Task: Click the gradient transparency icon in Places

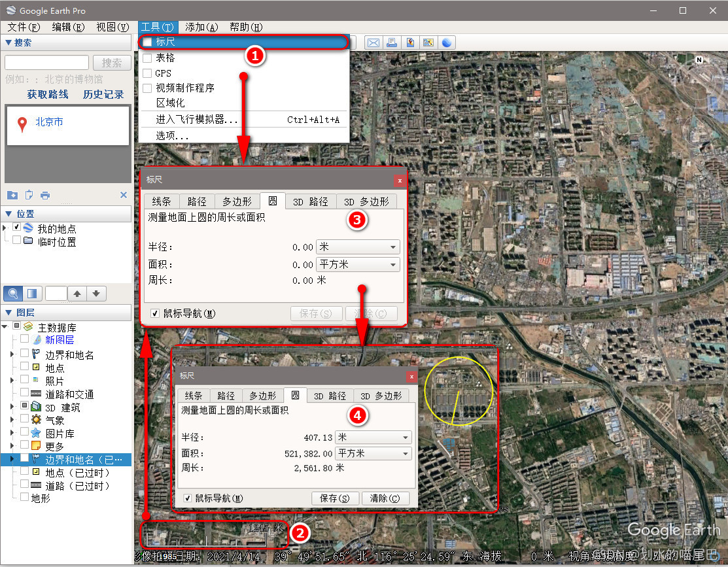Action: click(32, 294)
